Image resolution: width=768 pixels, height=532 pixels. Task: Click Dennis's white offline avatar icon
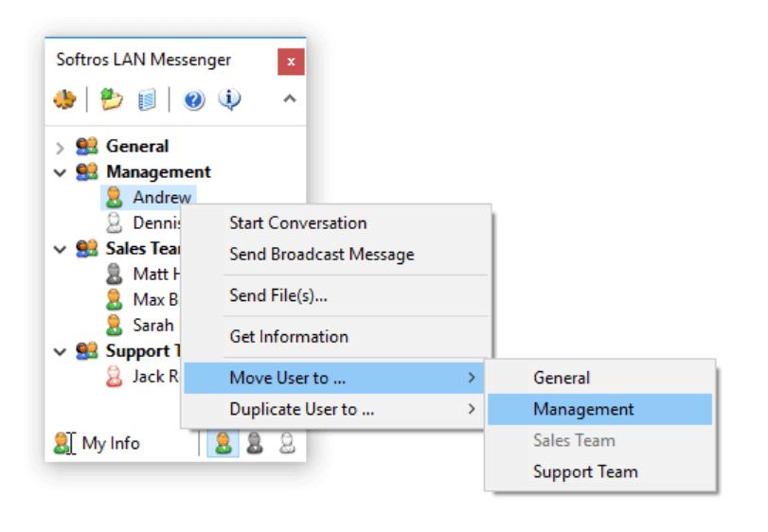point(115,223)
